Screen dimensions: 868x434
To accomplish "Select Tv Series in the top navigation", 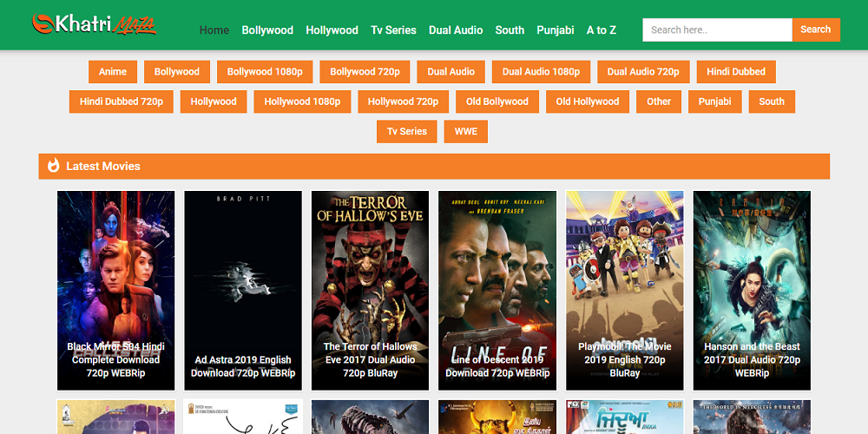I will [x=393, y=30].
